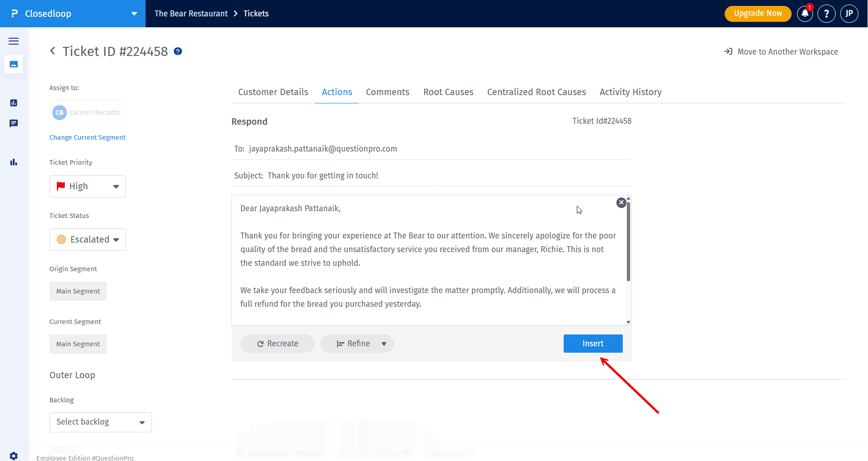Viewport: 868px width, 461px height.
Task: Open help info icon next to Ticket ID
Action: click(x=178, y=51)
